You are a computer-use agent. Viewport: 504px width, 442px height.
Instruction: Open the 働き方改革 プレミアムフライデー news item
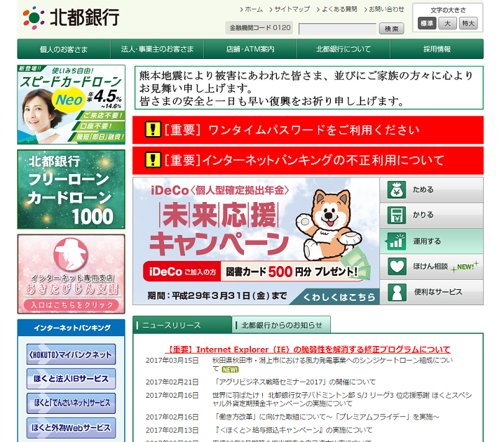coord(326,417)
